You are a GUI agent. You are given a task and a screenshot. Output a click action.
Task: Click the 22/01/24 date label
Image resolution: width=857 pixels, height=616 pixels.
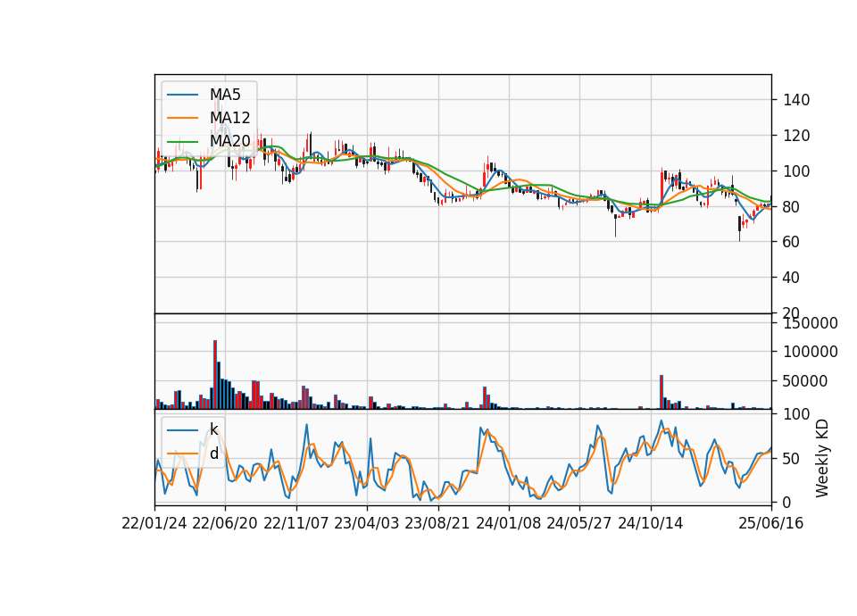[x=154, y=523]
